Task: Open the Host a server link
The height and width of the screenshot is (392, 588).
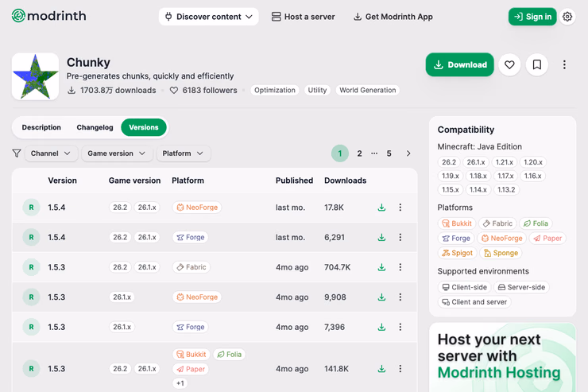Action: pyautogui.click(x=303, y=17)
